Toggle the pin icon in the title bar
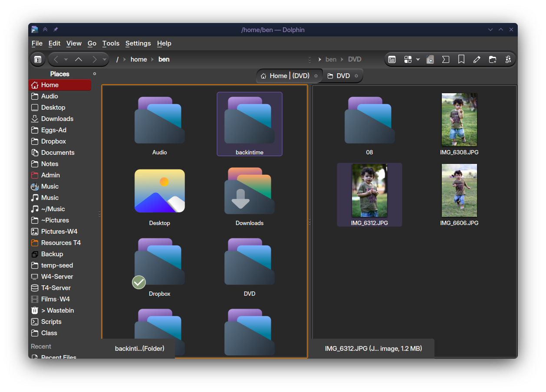Viewport: 546px width, 392px height. [x=56, y=29]
